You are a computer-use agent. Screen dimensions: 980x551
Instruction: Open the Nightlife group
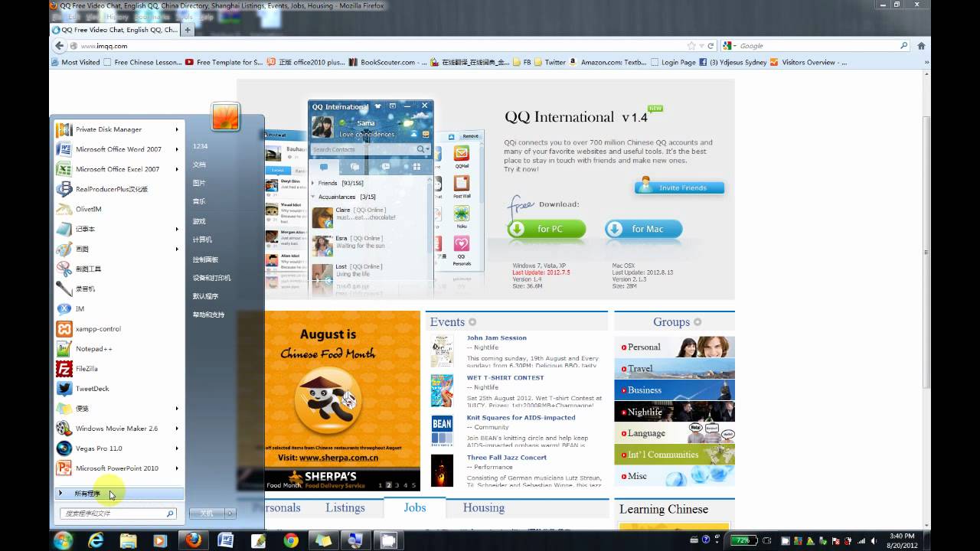(x=675, y=411)
